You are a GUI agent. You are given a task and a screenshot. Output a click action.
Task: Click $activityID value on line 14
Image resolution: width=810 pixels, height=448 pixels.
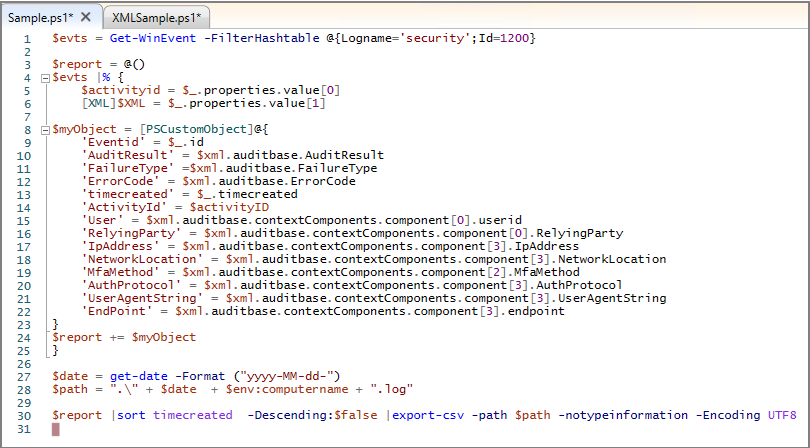coord(229,207)
